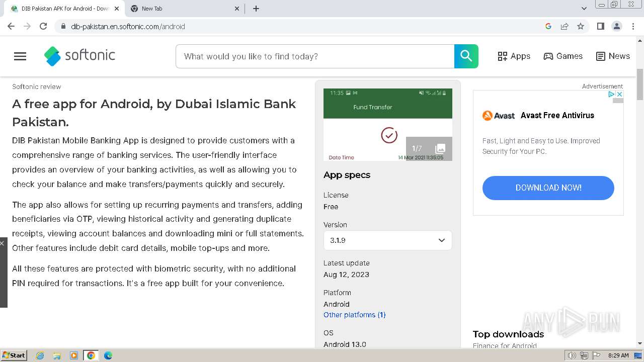The height and width of the screenshot is (362, 644).
Task: Click the Top downloads heading
Action: point(508,334)
